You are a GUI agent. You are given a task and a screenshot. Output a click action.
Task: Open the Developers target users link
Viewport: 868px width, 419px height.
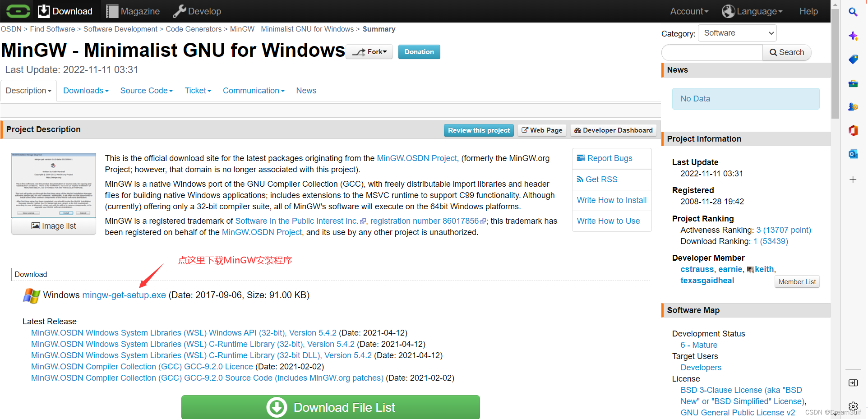click(x=701, y=368)
